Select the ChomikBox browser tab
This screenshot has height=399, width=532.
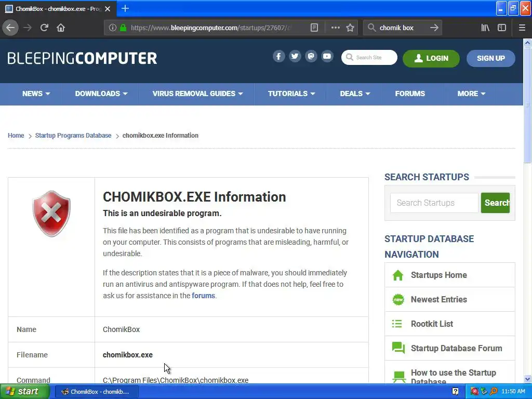click(58, 9)
